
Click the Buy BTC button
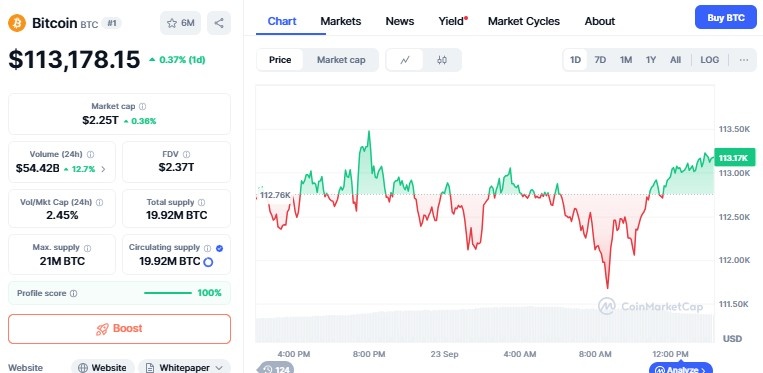[x=726, y=18]
